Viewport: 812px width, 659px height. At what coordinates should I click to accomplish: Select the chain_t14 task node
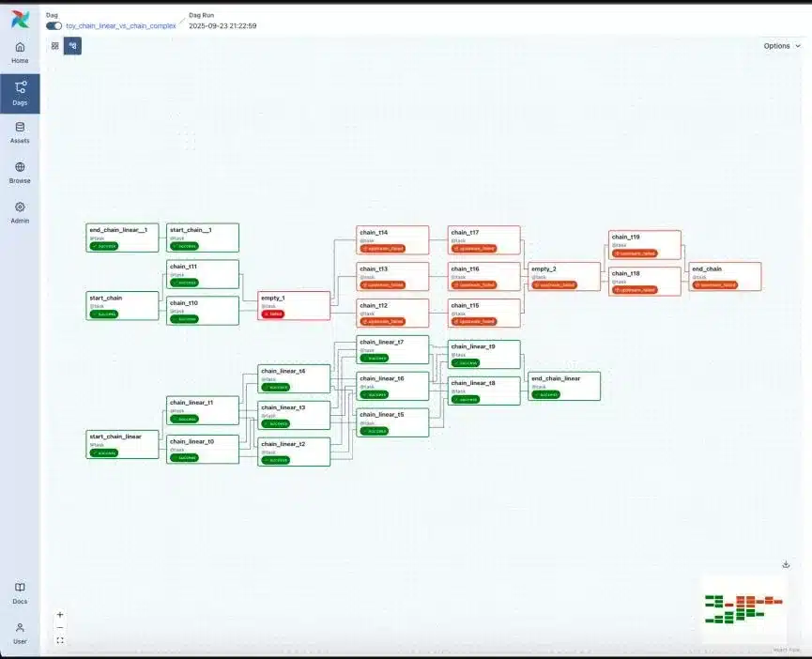[392, 240]
